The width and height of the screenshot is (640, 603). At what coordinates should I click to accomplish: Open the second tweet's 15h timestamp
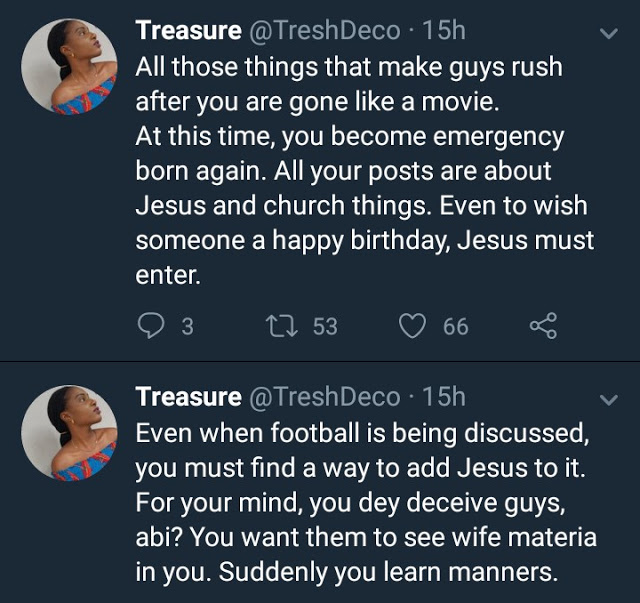[444, 397]
